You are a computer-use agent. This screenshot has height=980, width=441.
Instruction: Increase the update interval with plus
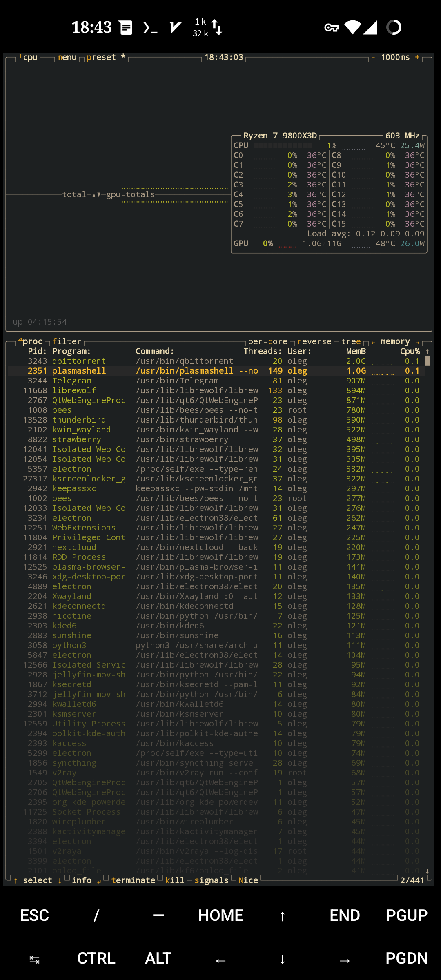coord(417,57)
